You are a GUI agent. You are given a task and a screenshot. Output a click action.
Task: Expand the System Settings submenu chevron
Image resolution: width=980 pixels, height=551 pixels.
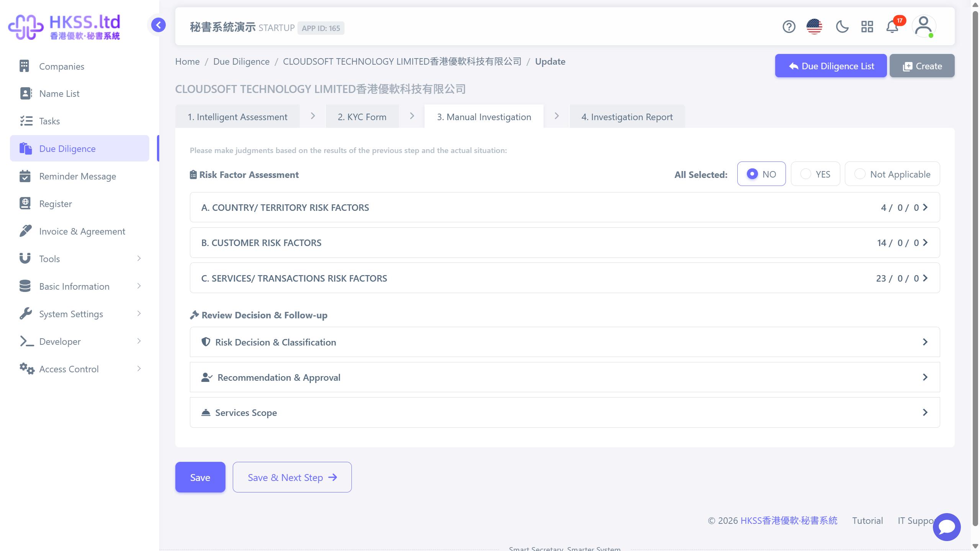[139, 313]
